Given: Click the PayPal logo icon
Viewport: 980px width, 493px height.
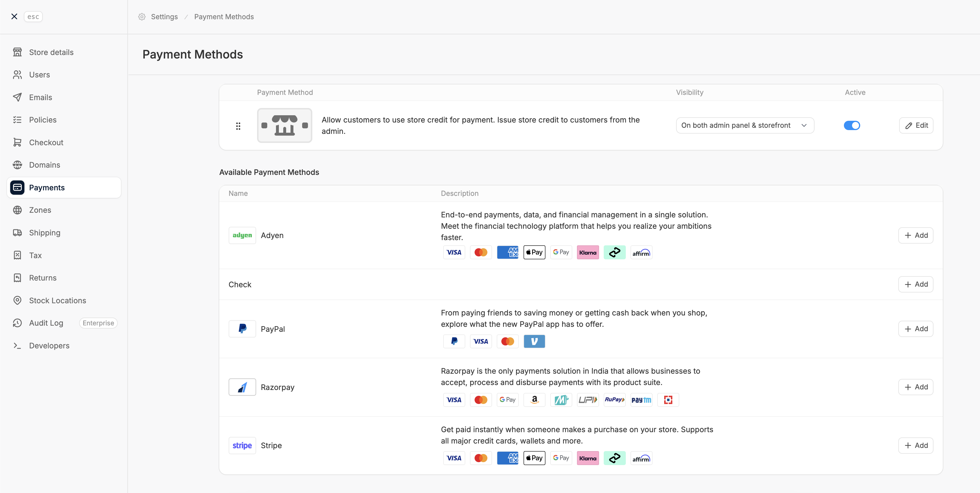Looking at the screenshot, I should click(x=242, y=329).
